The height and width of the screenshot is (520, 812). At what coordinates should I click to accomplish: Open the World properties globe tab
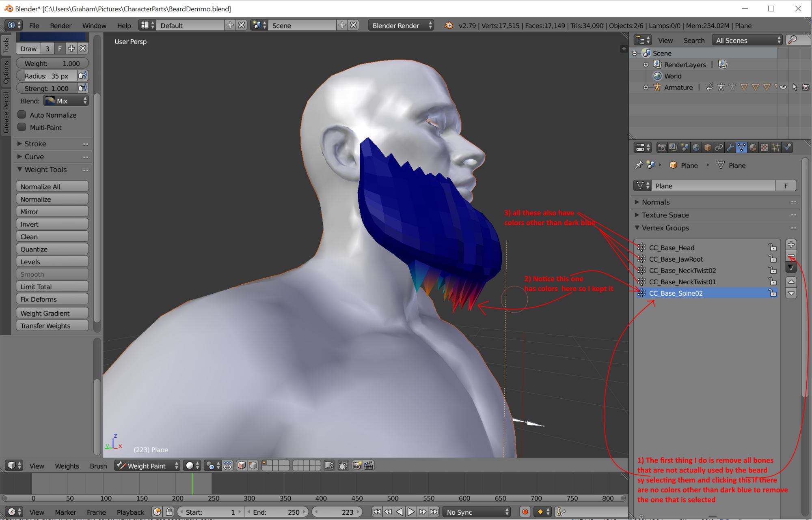[696, 148]
